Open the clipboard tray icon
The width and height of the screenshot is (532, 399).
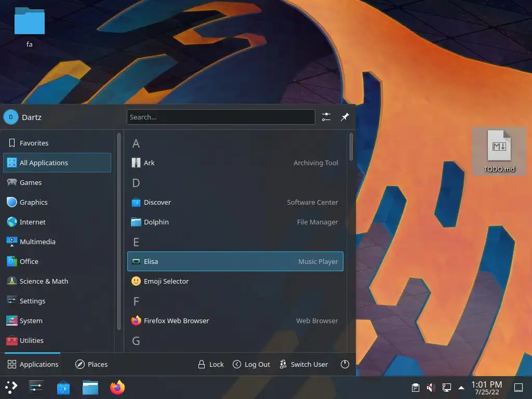tap(415, 387)
